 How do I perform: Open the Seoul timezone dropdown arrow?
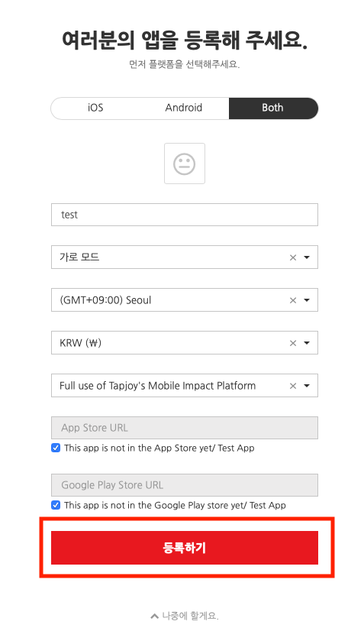pyautogui.click(x=307, y=300)
